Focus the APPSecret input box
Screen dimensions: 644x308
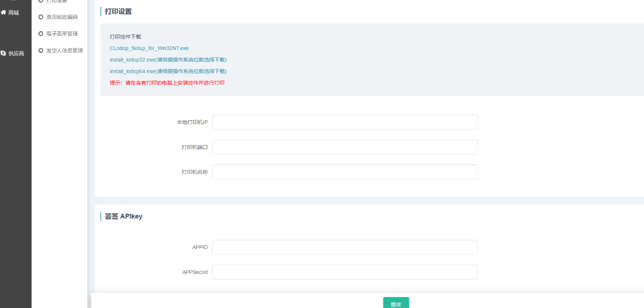point(344,272)
